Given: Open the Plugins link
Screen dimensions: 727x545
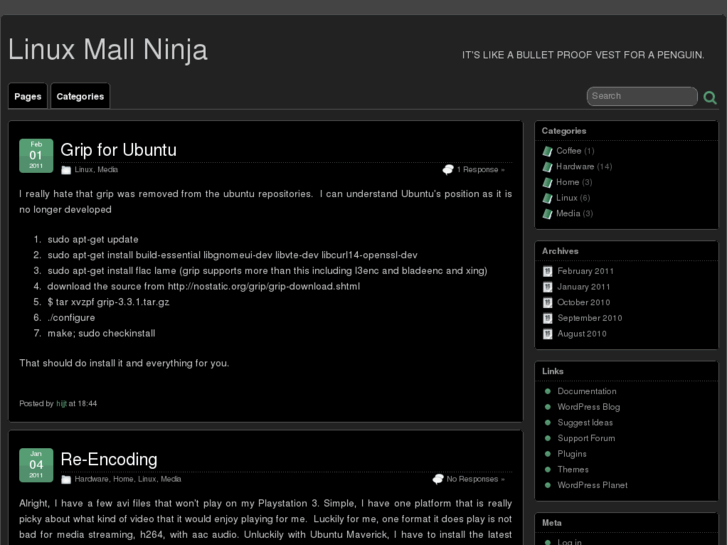Looking at the screenshot, I should pos(572,454).
